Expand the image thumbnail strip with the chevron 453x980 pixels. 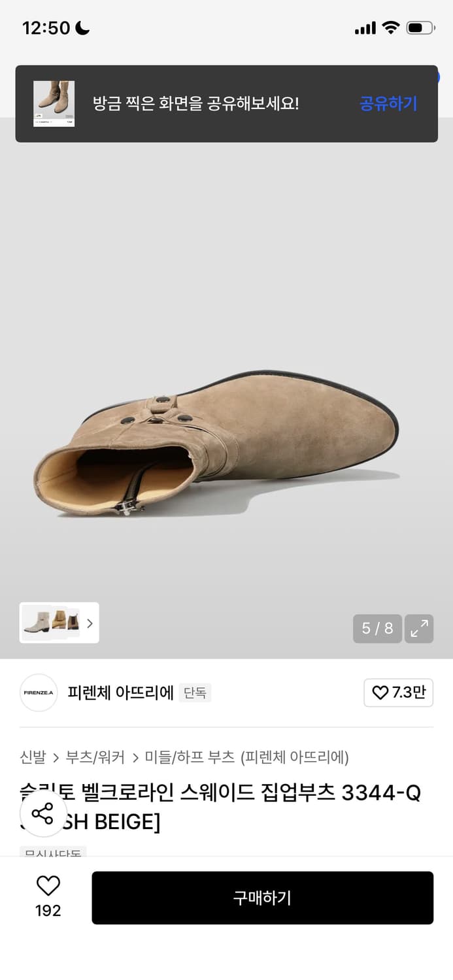[90, 623]
